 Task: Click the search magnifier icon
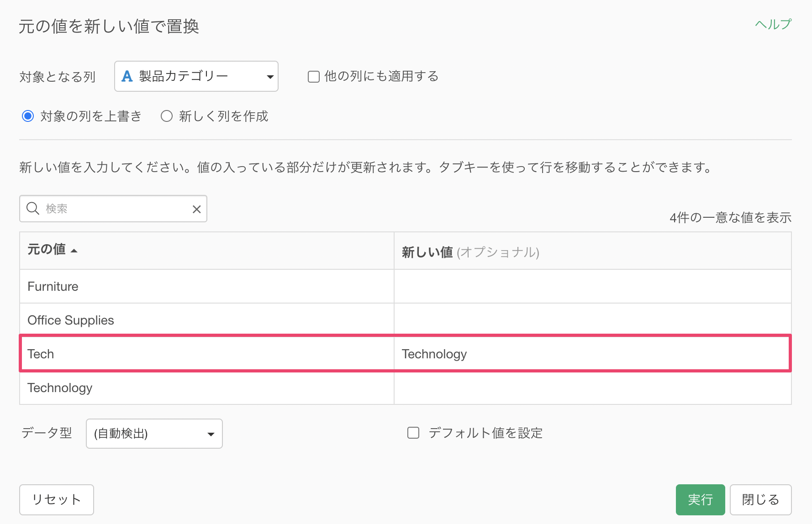coord(33,209)
